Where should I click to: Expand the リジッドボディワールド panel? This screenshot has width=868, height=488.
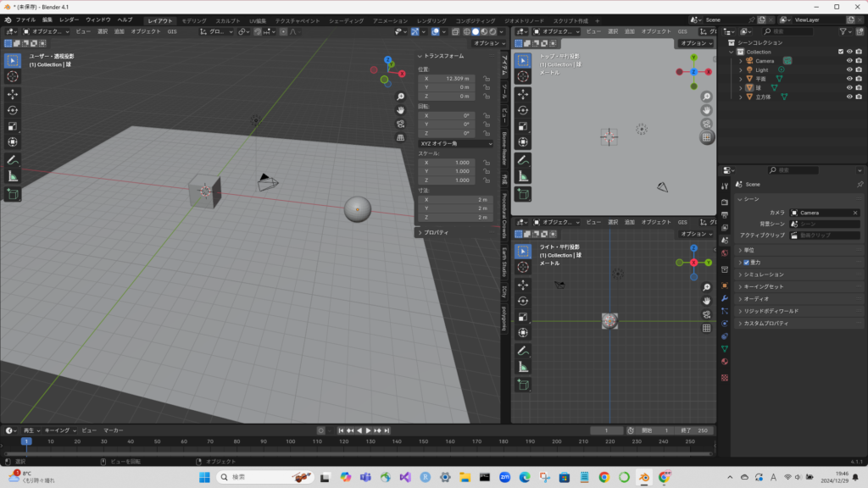point(771,311)
